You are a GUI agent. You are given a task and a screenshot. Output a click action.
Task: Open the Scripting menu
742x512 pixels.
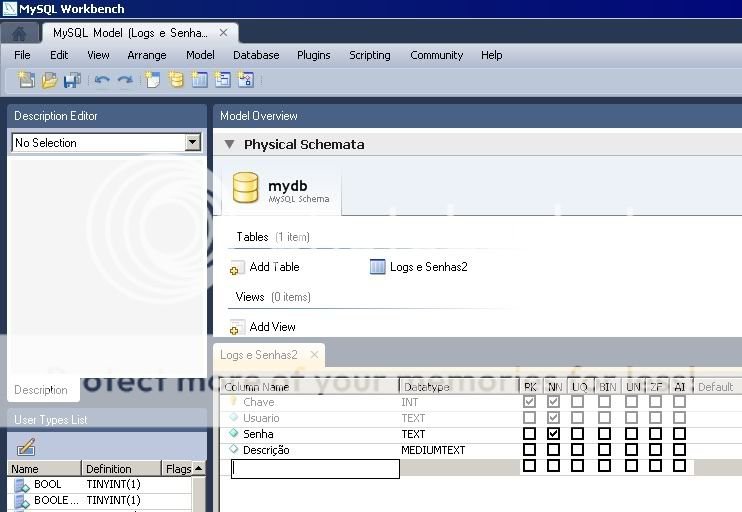point(369,55)
